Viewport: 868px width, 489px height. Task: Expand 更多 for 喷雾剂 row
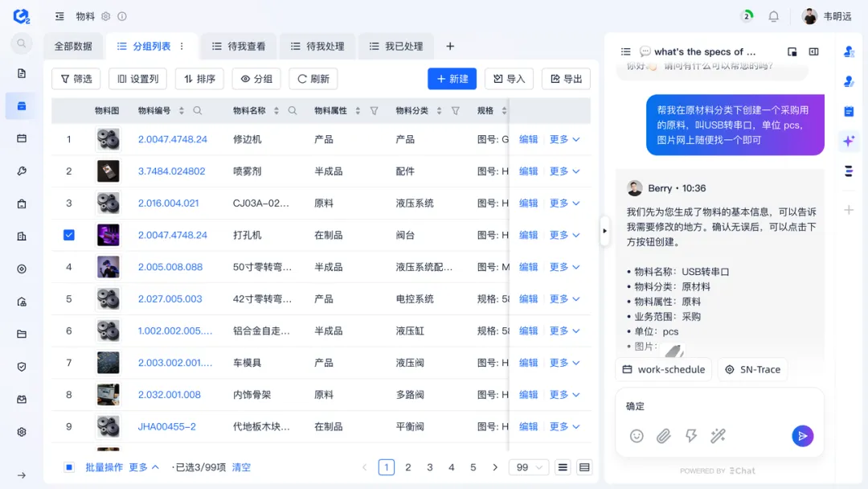click(x=565, y=171)
